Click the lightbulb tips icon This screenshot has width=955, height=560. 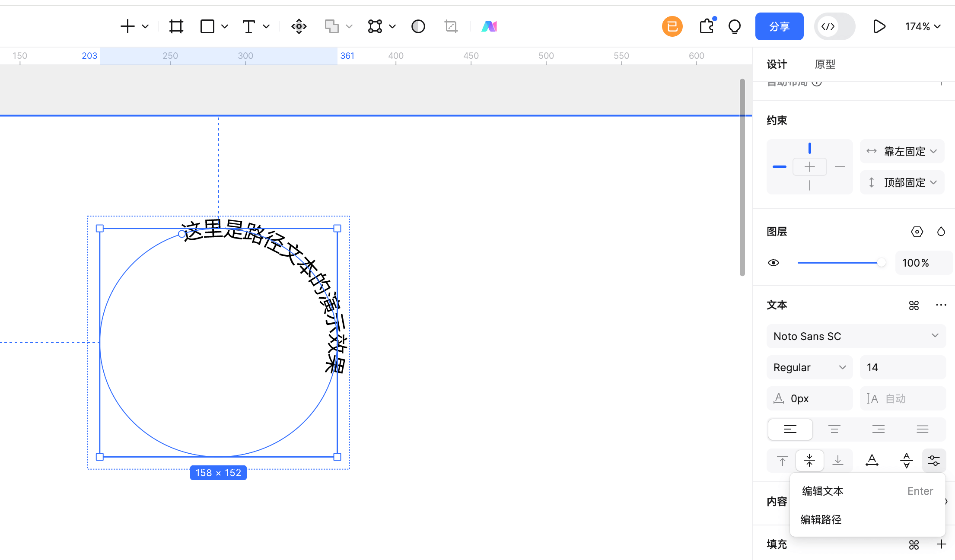pyautogui.click(x=734, y=26)
